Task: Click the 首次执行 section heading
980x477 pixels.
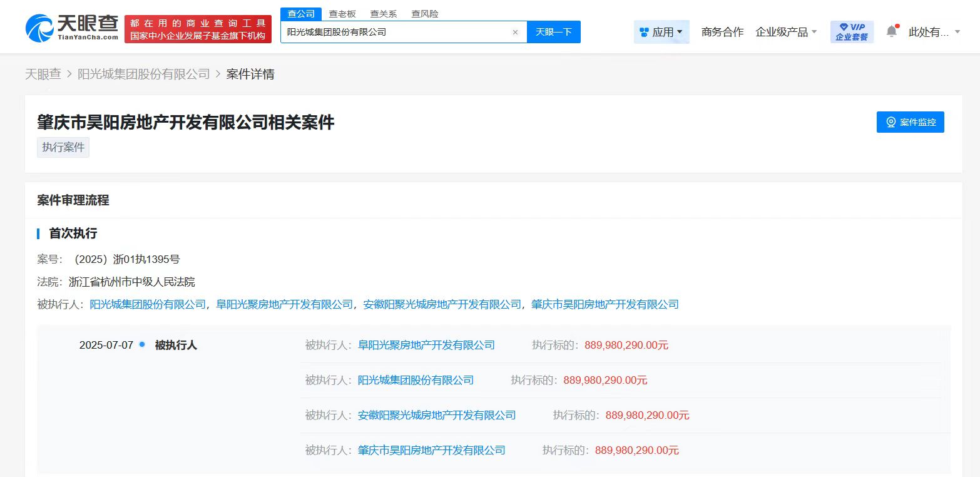Action: pos(73,233)
